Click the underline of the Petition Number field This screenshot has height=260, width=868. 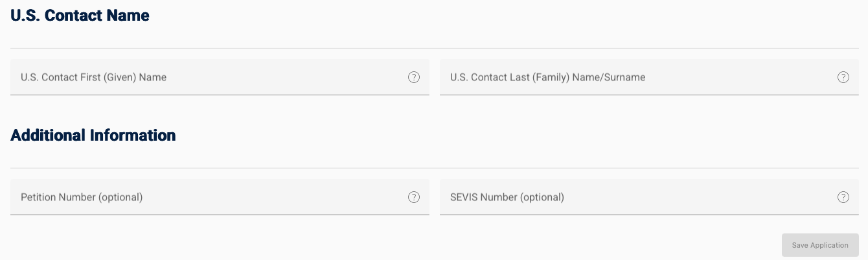(220, 214)
